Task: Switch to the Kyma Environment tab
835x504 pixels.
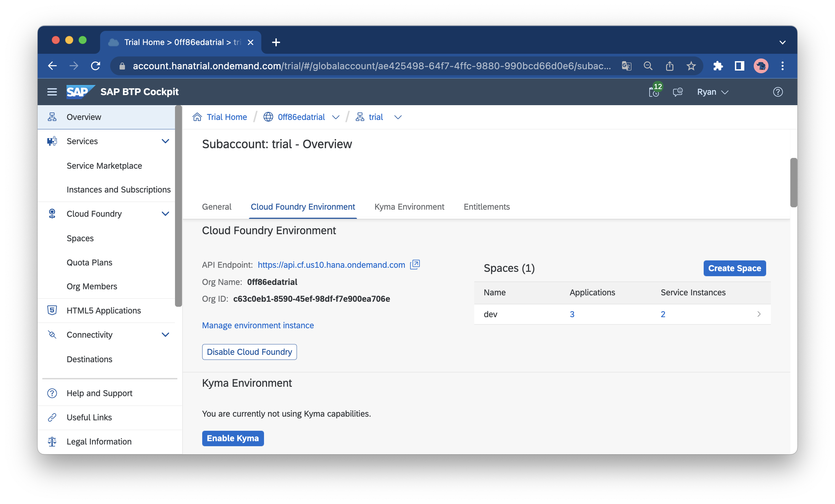Action: click(x=409, y=207)
